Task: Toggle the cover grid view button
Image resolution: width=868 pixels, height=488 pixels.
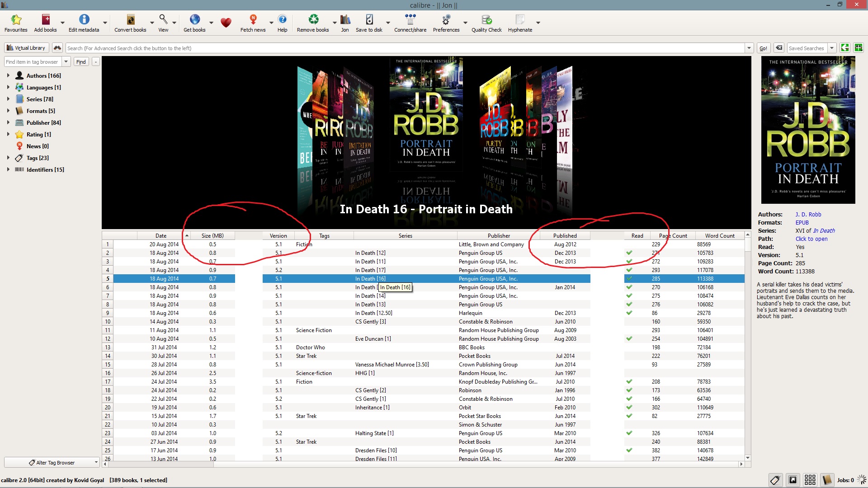Action: pyautogui.click(x=810, y=480)
